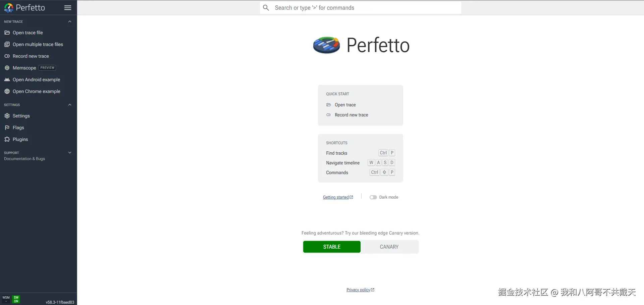The width and height of the screenshot is (644, 305).
Task: Select the STABLE channel
Action: pyautogui.click(x=332, y=247)
